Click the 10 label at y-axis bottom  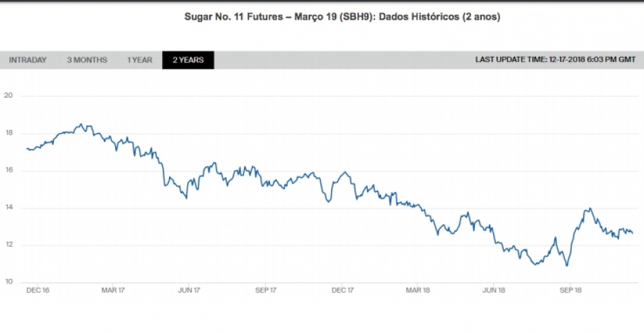[8, 282]
